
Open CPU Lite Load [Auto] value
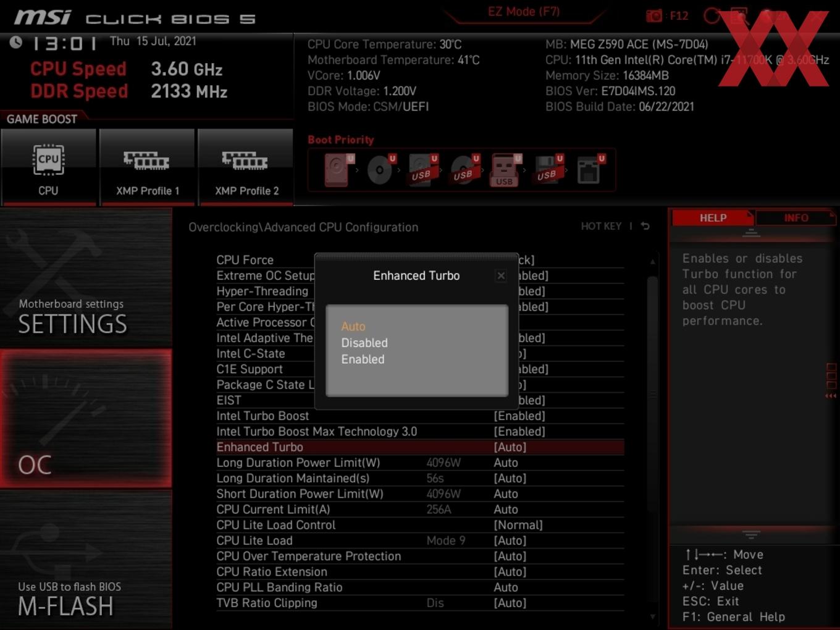click(510, 541)
